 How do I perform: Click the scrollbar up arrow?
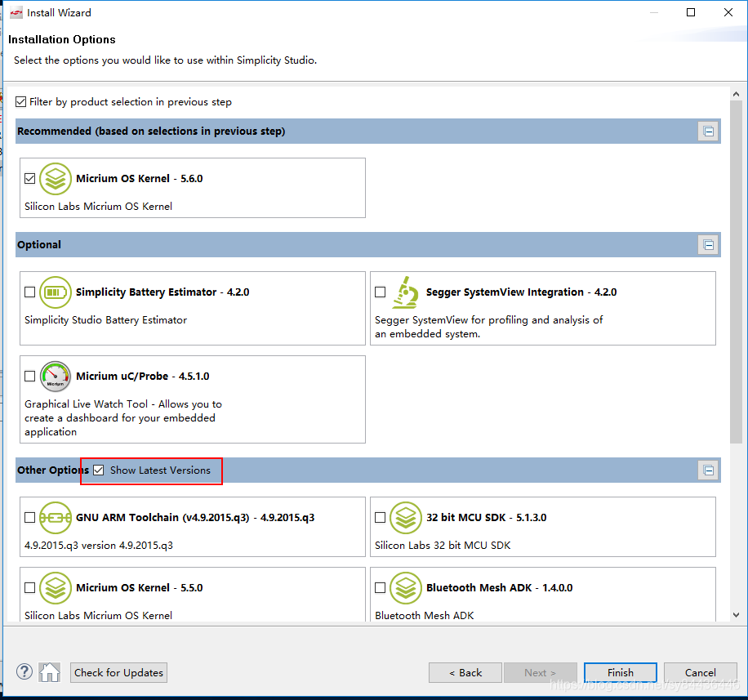[736, 95]
